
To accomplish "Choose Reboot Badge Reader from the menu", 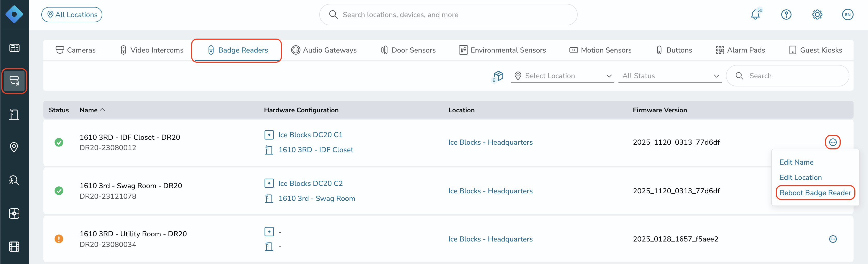I will 815,193.
